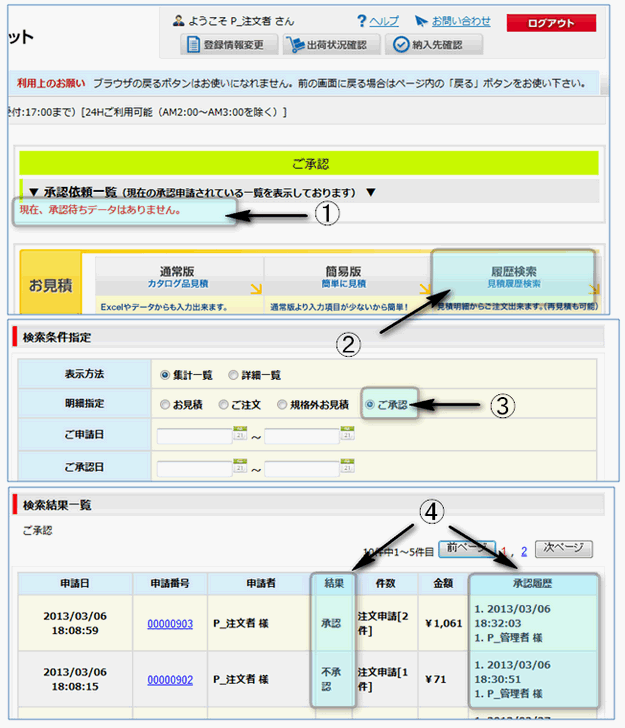Click the お見積 yellow side label
The width and height of the screenshot is (625, 728).
pyautogui.click(x=51, y=284)
